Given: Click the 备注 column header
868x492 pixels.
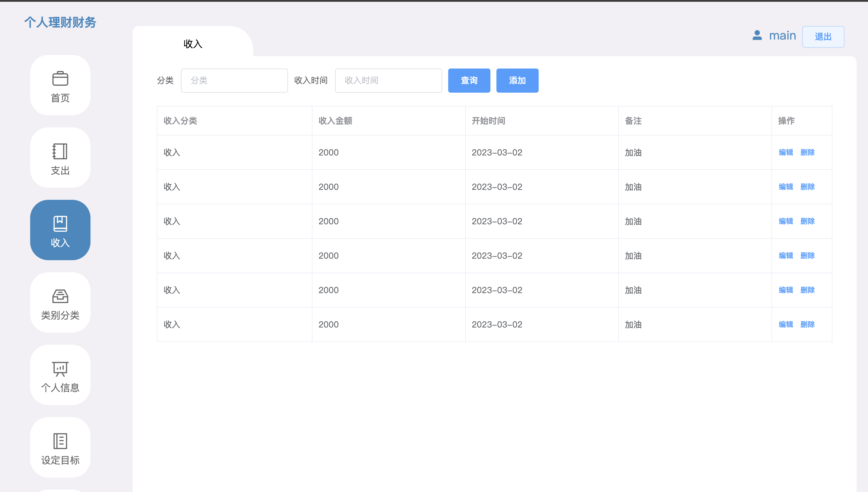Looking at the screenshot, I should coord(633,121).
